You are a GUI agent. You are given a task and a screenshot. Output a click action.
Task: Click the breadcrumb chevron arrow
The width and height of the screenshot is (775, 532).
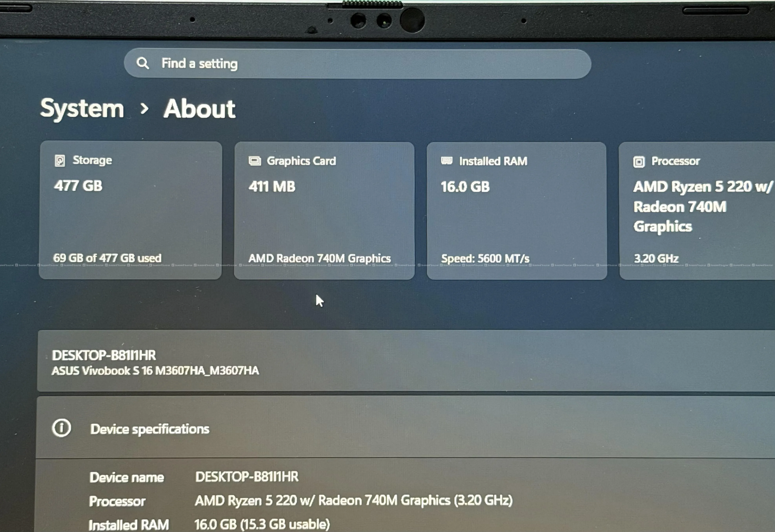(144, 108)
